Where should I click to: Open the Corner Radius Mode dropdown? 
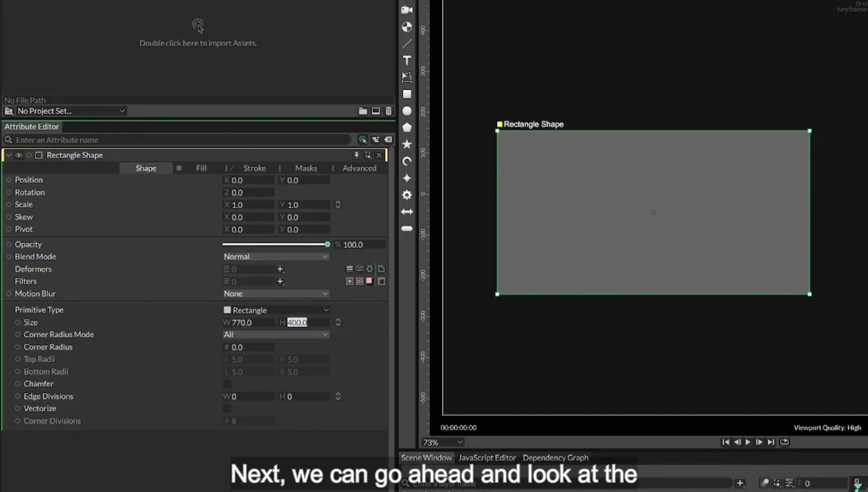point(276,335)
